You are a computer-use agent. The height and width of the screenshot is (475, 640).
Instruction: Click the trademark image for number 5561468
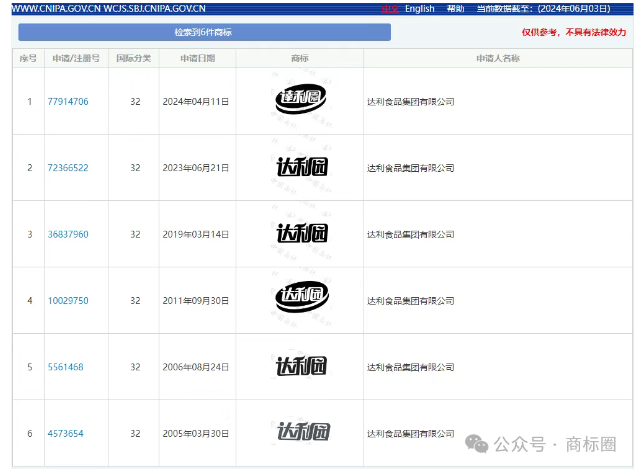(301, 367)
